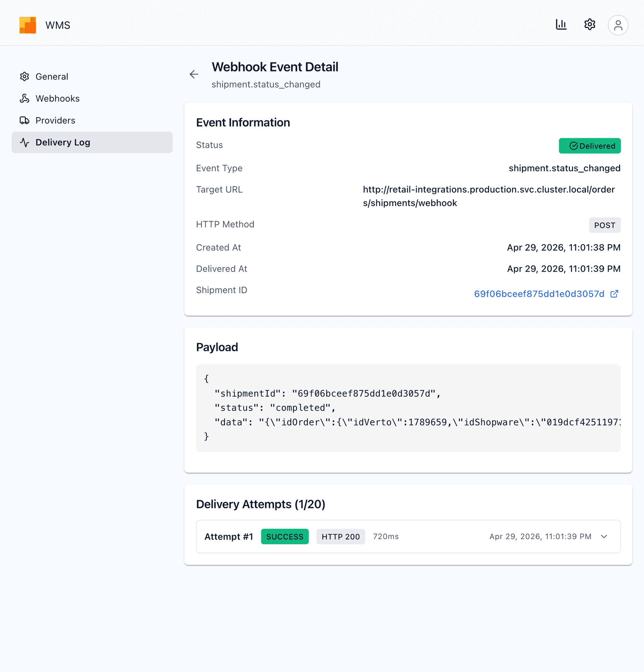Click the Event Information heading
Screen dimensions: 644x672
coord(243,122)
